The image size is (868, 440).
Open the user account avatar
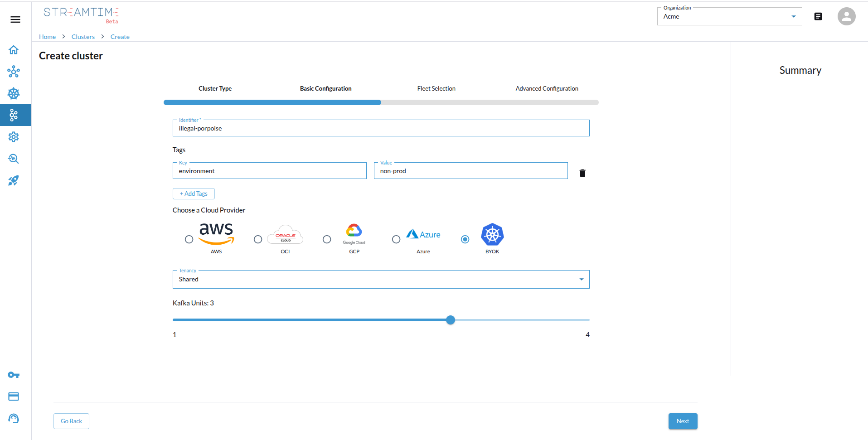click(x=846, y=16)
